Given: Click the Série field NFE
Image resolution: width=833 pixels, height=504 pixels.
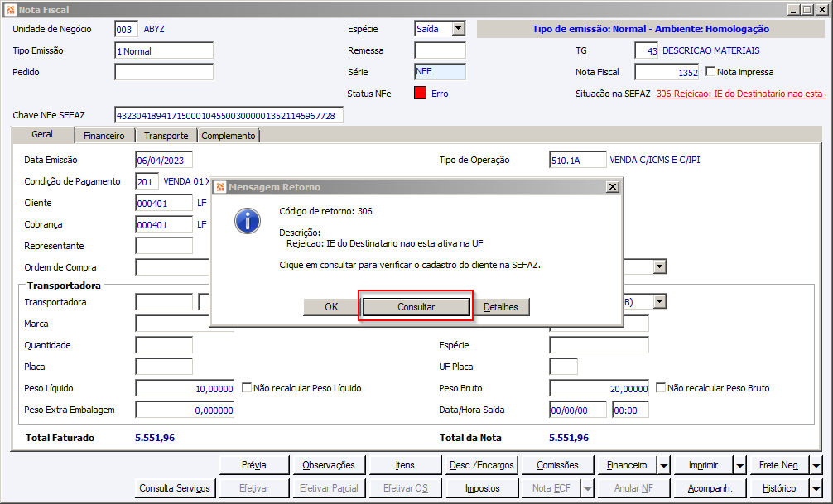Looking at the screenshot, I should tap(440, 72).
